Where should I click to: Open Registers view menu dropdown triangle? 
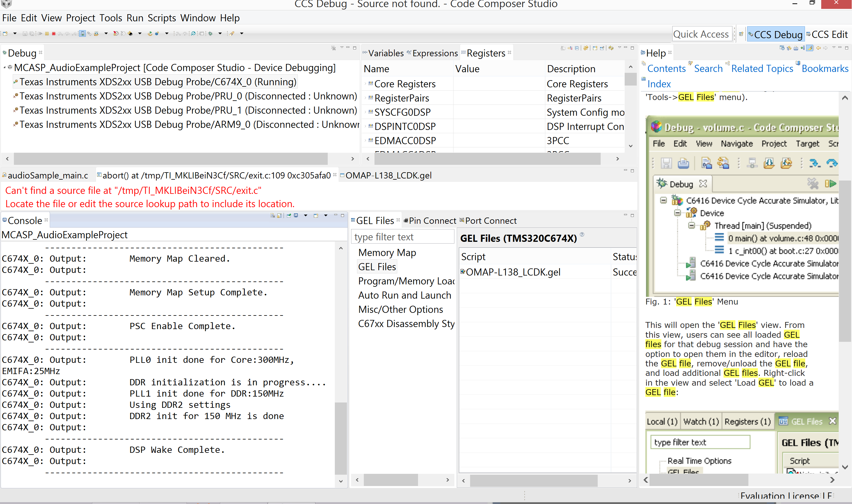coord(620,48)
